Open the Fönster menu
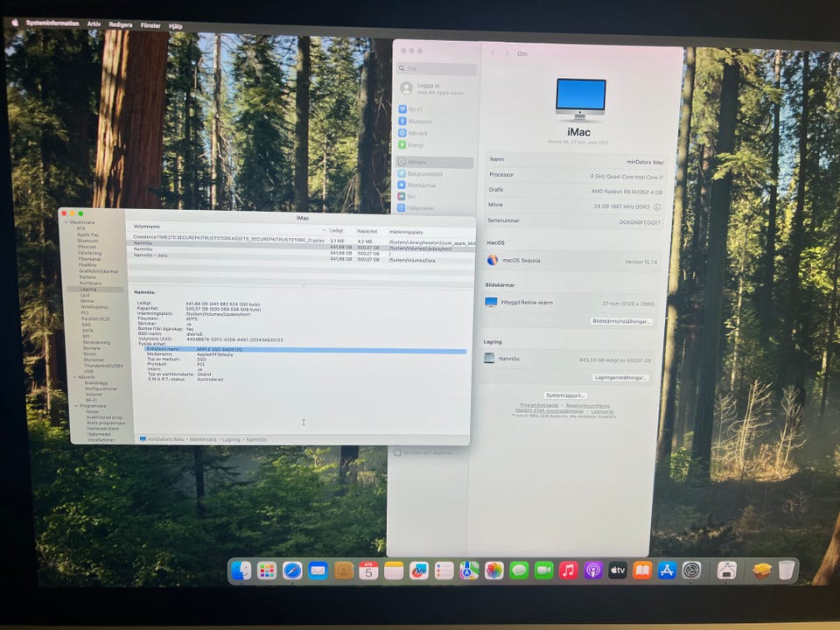840x630 pixels. point(150,25)
